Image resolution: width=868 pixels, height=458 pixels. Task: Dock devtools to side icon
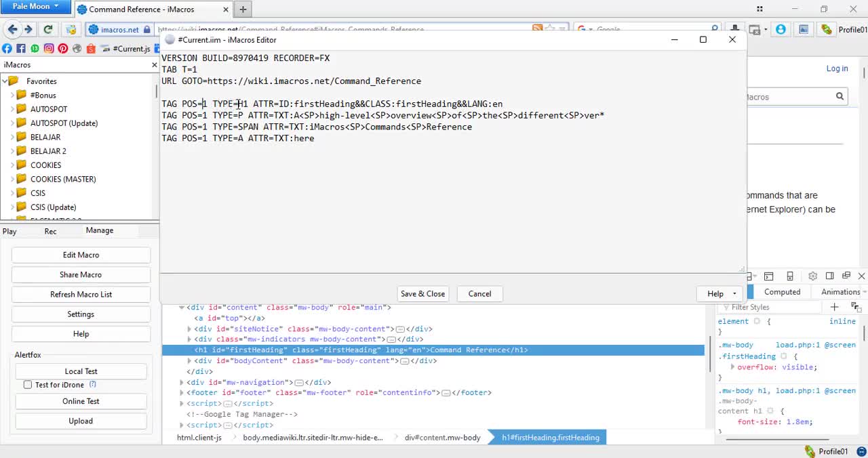tap(829, 276)
